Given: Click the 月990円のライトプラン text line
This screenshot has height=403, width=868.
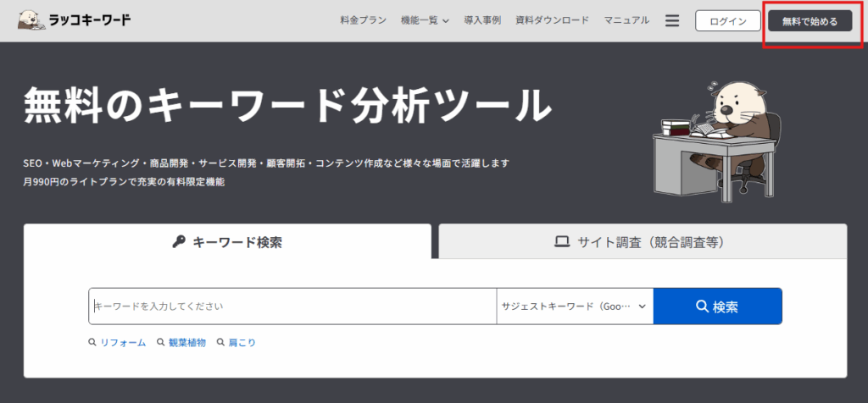Looking at the screenshot, I should pyautogui.click(x=125, y=181).
